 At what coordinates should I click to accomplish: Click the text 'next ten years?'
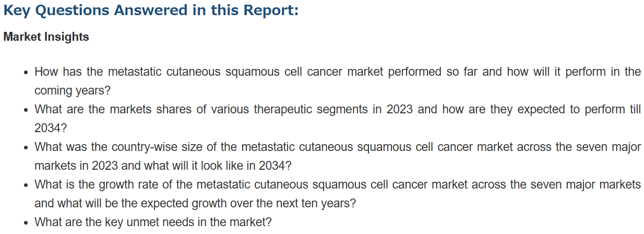pos(316,203)
